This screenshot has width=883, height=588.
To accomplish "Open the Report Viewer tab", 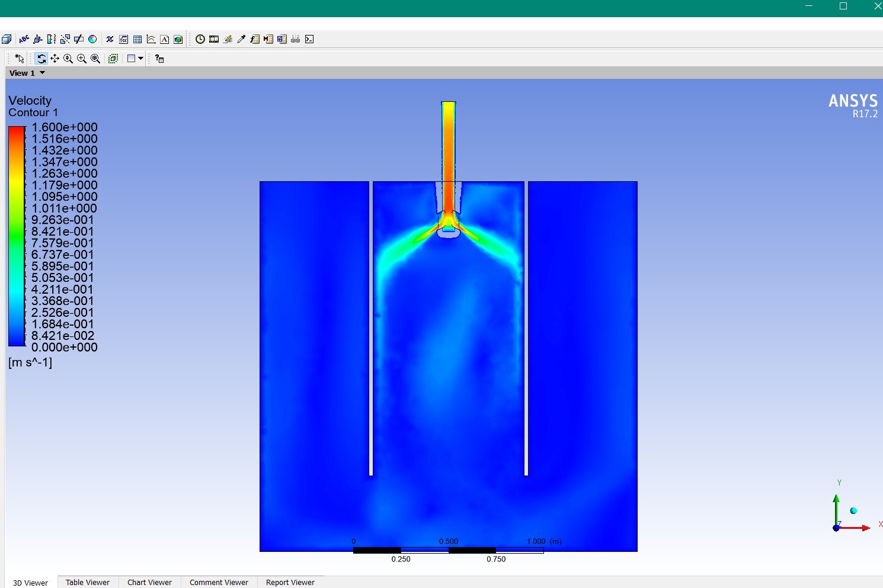I will click(290, 582).
